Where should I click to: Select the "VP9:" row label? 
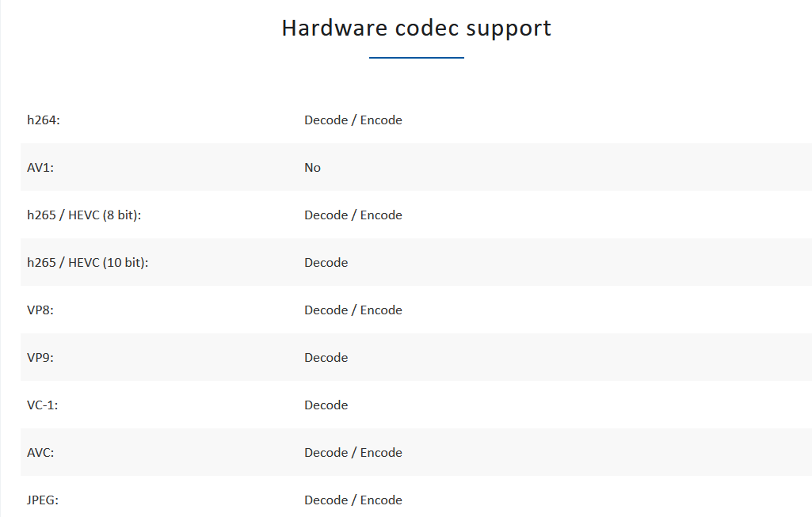click(x=40, y=358)
